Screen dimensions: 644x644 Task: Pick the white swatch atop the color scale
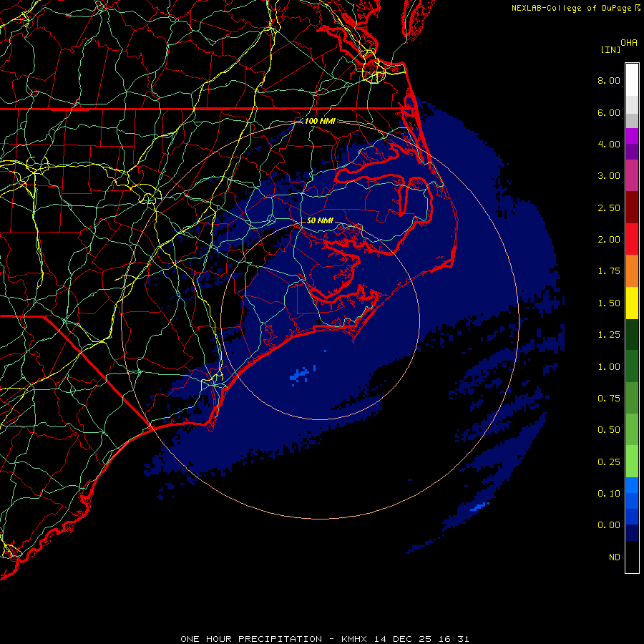[x=632, y=80]
